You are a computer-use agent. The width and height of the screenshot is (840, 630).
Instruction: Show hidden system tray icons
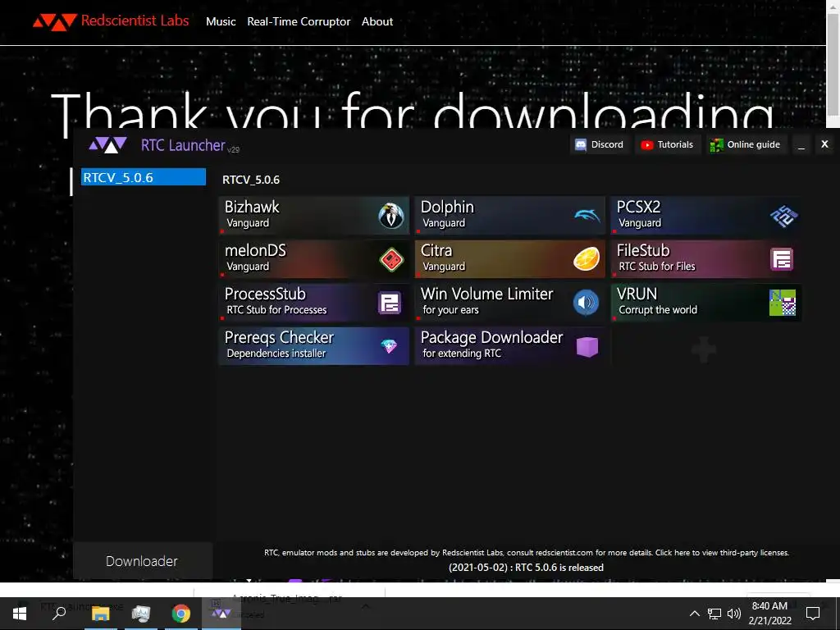[x=694, y=614]
